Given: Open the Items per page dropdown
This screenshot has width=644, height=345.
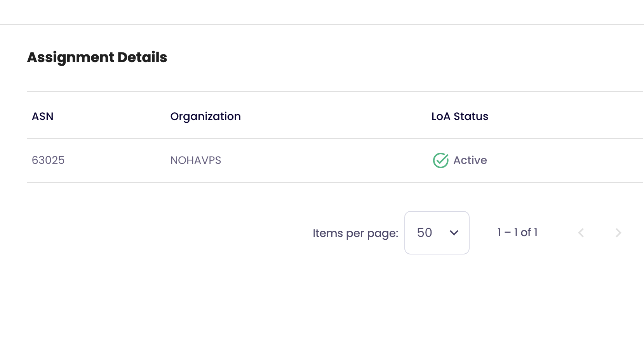Looking at the screenshot, I should 437,233.
